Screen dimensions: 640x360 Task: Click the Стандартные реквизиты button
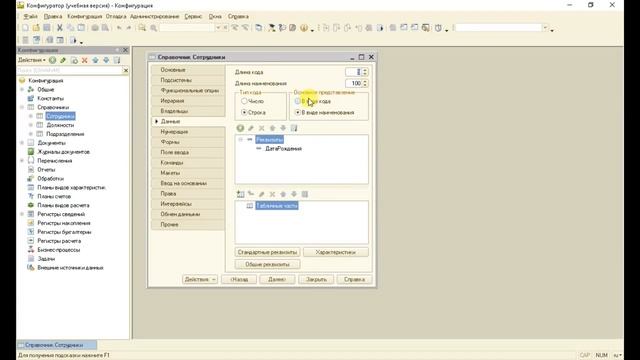[267, 252]
